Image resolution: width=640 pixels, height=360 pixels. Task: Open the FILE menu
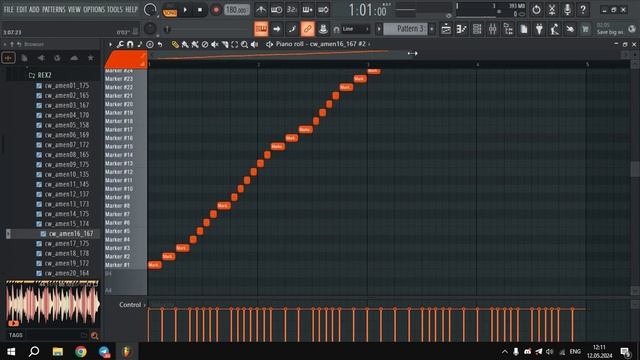[9, 9]
